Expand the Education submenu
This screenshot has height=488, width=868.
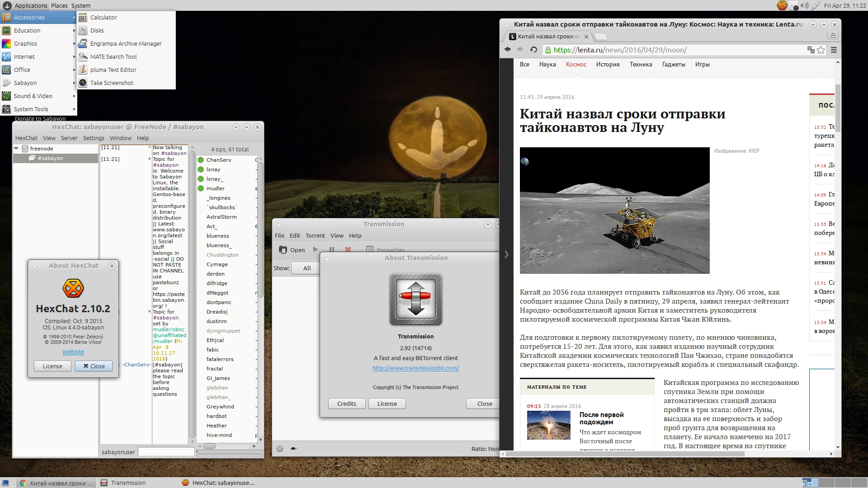pos(38,30)
